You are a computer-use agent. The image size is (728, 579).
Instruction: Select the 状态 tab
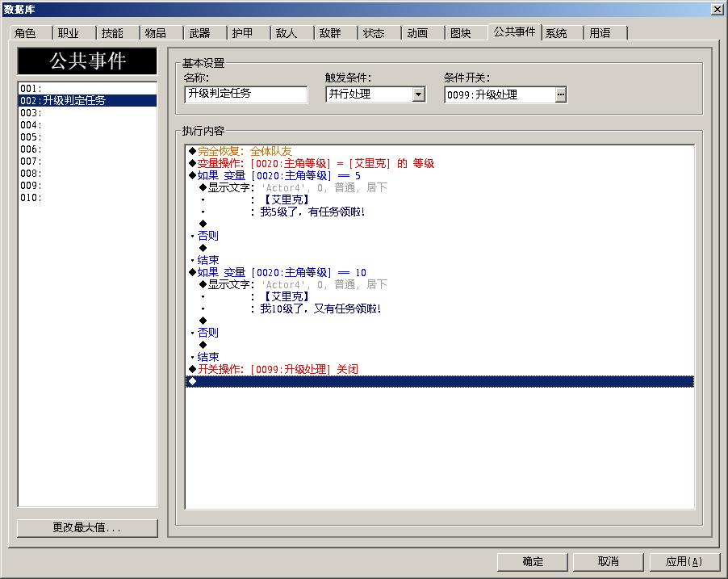pos(379,33)
